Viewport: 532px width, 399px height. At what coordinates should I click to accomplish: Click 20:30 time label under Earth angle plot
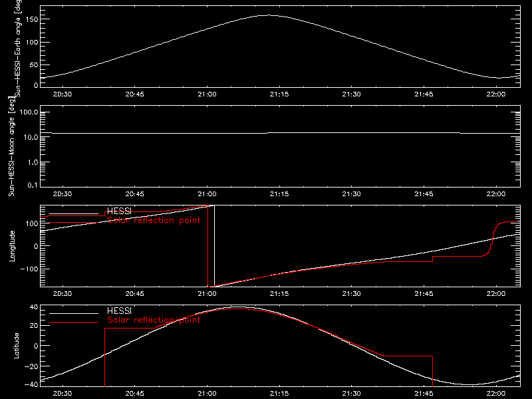63,94
